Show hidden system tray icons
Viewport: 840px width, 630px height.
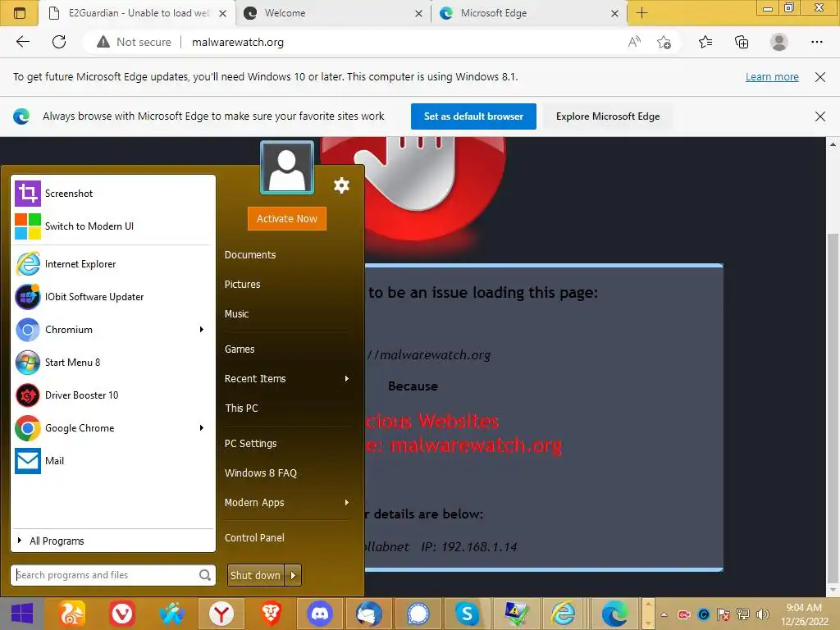(664, 614)
